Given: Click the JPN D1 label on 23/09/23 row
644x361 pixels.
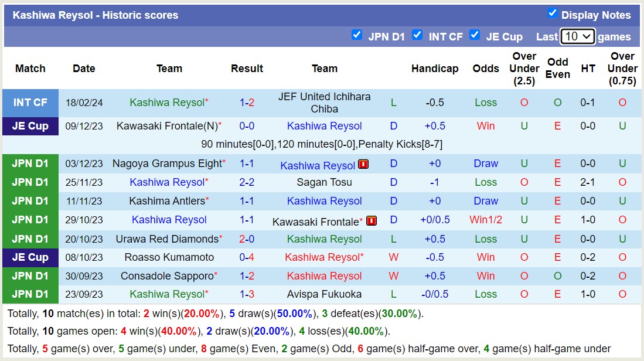Looking at the screenshot, I should [30, 294].
